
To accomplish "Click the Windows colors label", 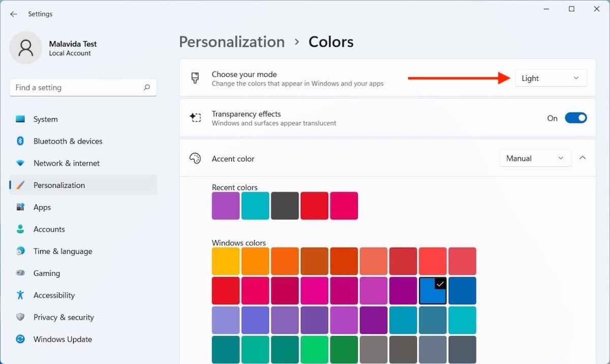I will 239,243.
